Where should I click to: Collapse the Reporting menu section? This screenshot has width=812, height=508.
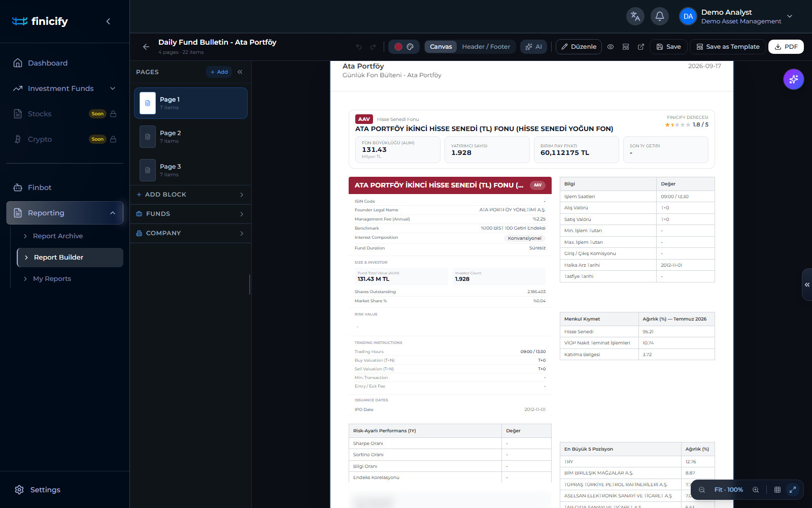point(64,213)
